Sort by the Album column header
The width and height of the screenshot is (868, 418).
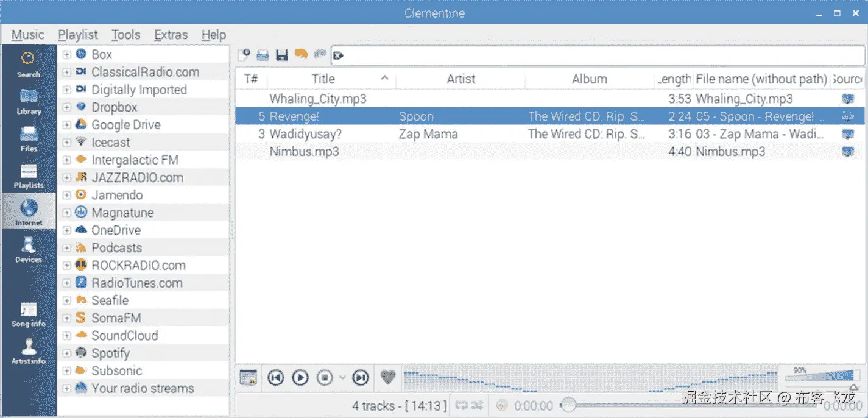(x=590, y=79)
